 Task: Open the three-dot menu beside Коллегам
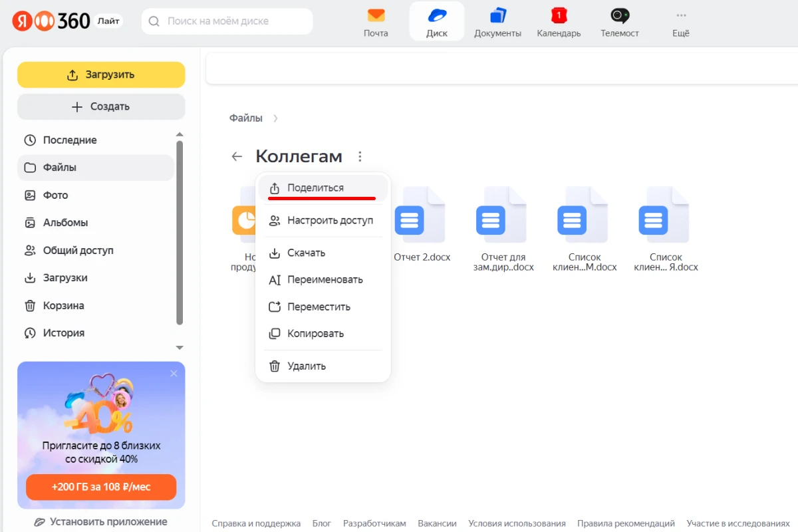coord(360,157)
